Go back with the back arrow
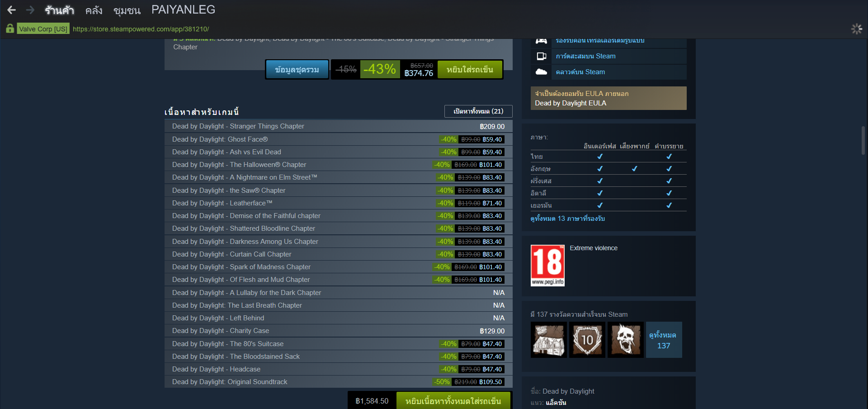The image size is (868, 409). 12,10
